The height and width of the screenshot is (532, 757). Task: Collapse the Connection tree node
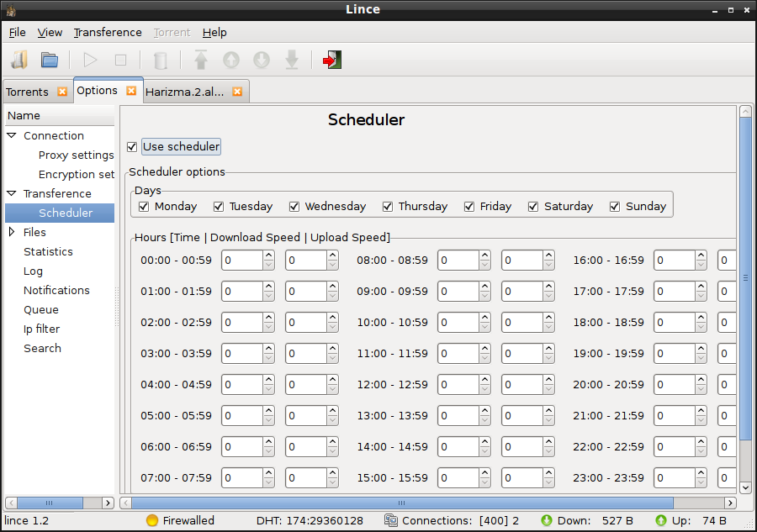[x=12, y=135]
